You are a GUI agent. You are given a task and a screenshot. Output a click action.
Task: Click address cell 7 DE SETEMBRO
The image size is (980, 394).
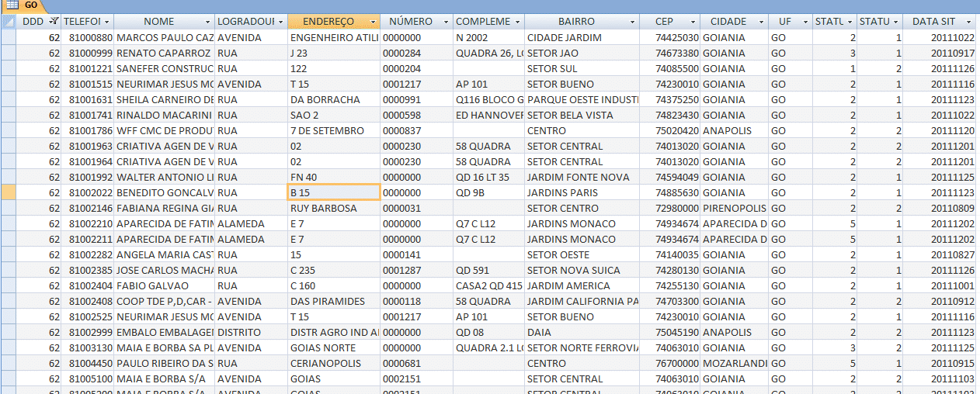334,130
